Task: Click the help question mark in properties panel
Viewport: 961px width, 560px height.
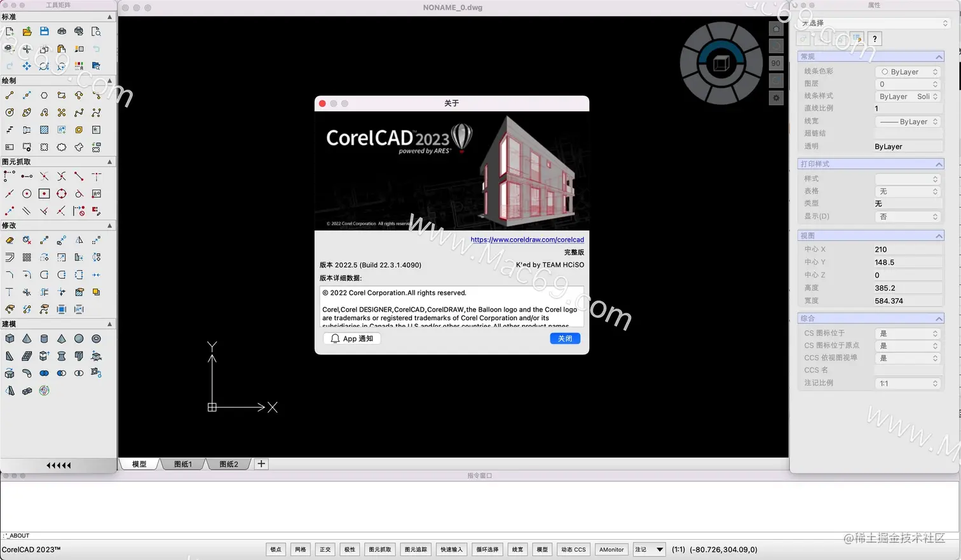Action: (875, 39)
